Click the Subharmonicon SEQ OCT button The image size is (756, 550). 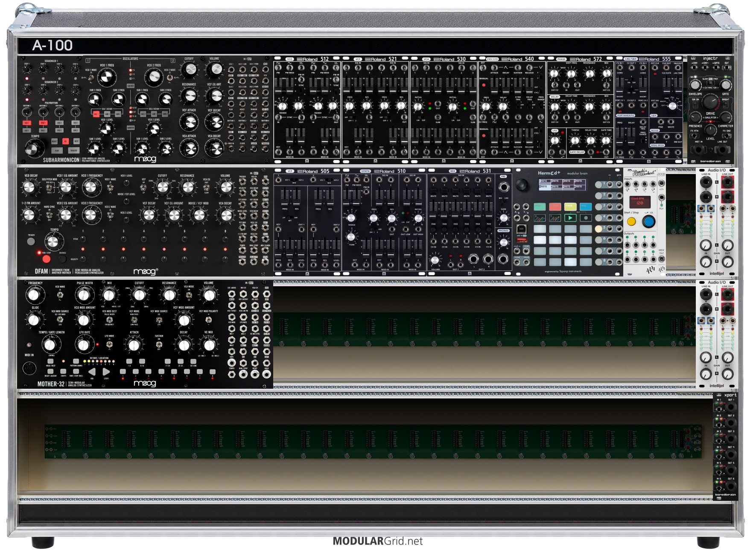tap(131, 86)
